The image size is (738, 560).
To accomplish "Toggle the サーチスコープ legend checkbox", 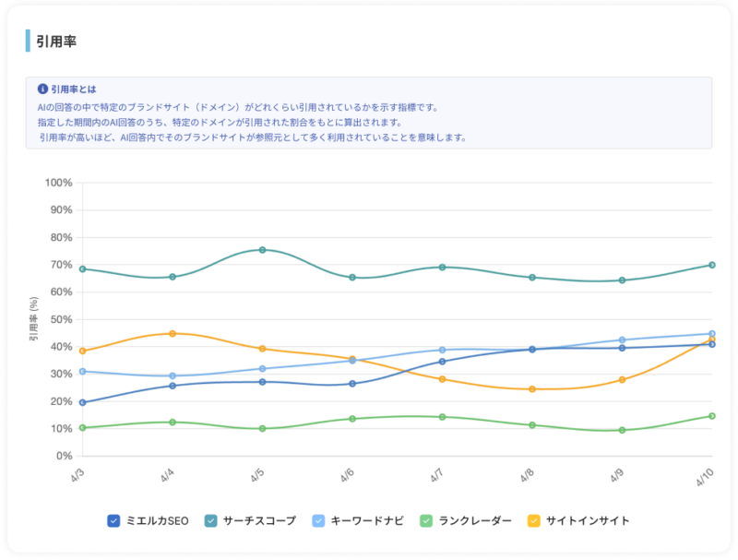I will [211, 521].
